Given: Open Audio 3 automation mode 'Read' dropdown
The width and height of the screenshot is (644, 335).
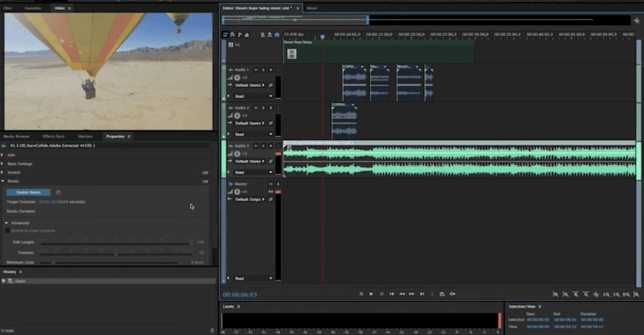Looking at the screenshot, I should coord(253,173).
